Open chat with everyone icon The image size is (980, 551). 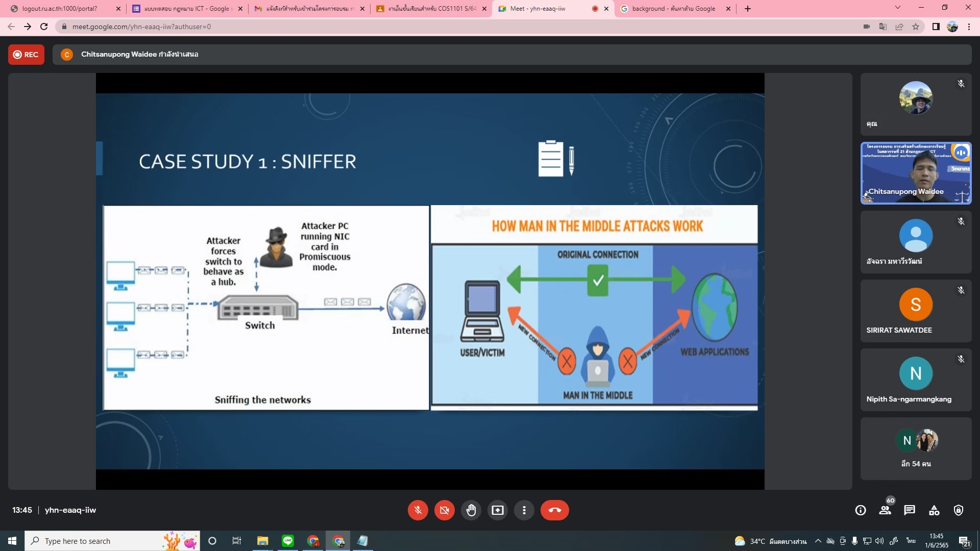(910, 510)
